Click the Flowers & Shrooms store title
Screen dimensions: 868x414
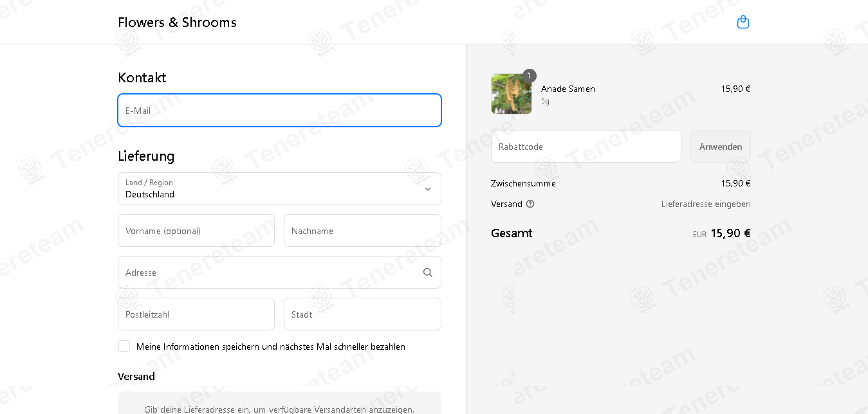coord(177,22)
